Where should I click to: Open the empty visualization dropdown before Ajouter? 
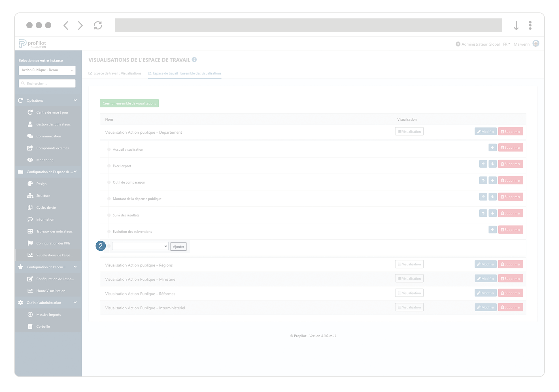[140, 246]
